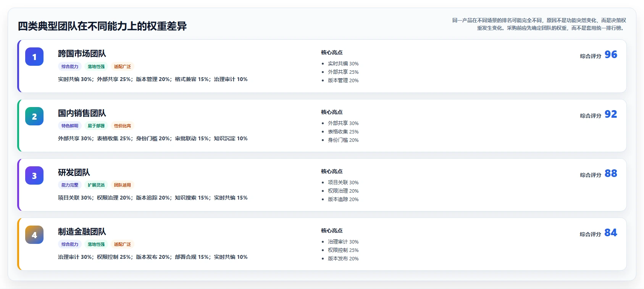Click the 特色鲜明 tag
Viewport: 644px width, 289px height.
pos(70,126)
